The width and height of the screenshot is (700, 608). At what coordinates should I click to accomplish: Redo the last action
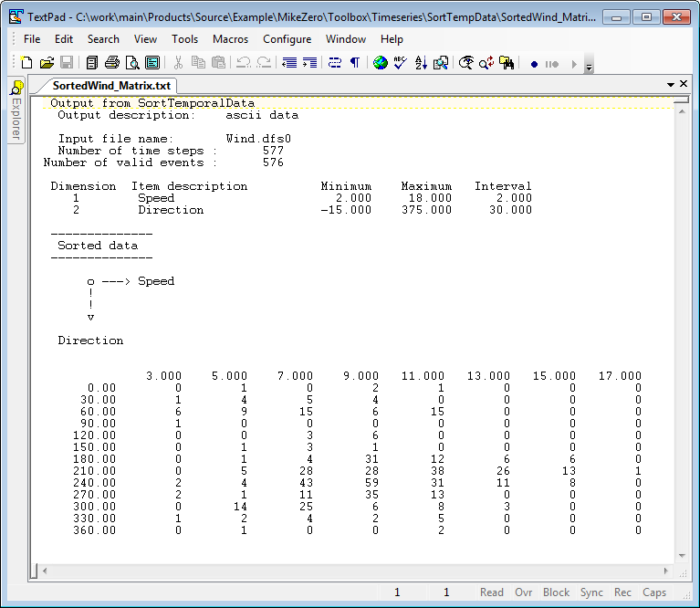pos(265,63)
